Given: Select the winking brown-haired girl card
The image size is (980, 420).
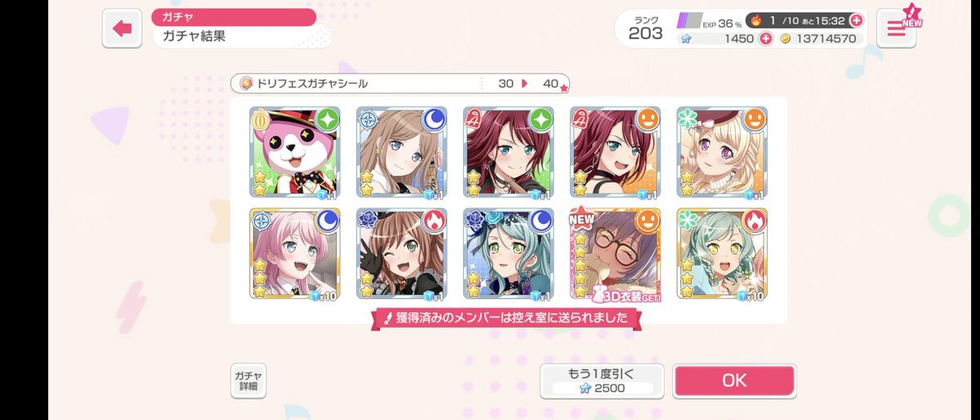Looking at the screenshot, I should click(402, 254).
